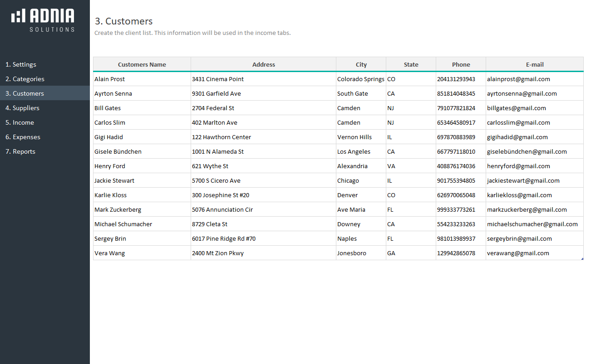
Task: Click the Alain Prost name cell
Action: [110, 79]
